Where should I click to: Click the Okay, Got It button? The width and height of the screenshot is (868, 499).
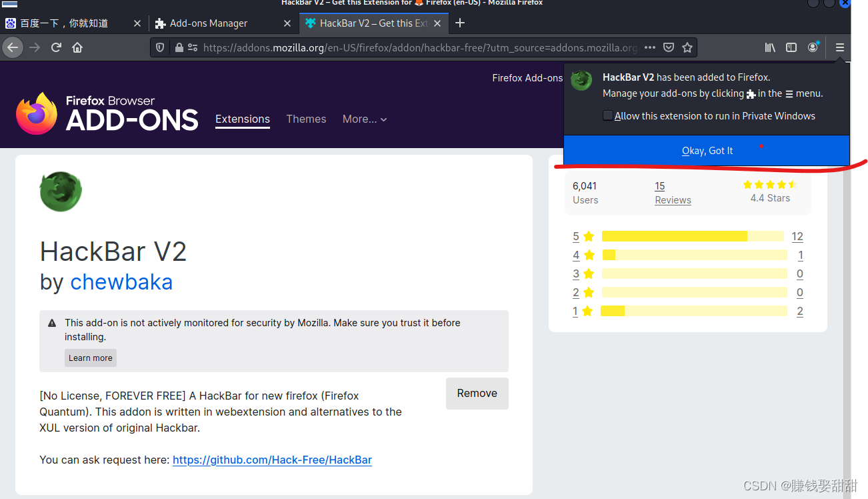click(x=707, y=150)
